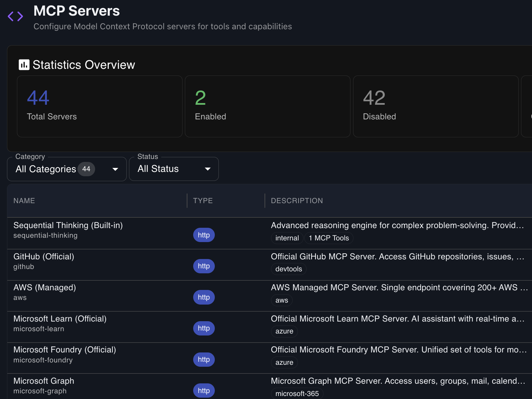
Task: Click the microsoft-foundry identifier text
Action: 43,360
